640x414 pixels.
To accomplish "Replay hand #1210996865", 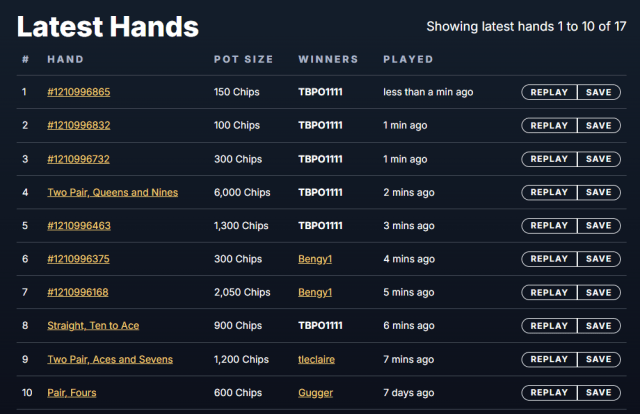I will coord(549,92).
